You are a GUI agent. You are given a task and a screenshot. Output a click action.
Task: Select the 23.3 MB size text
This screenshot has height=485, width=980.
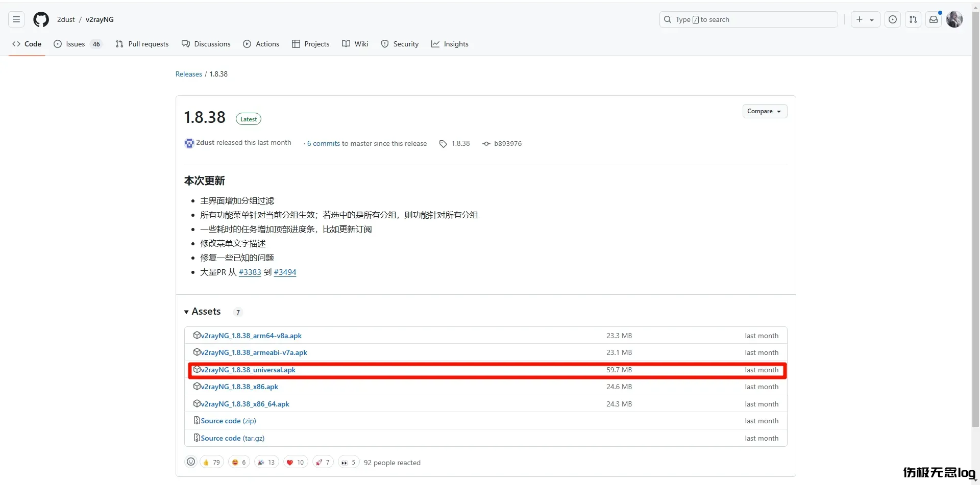coord(619,336)
